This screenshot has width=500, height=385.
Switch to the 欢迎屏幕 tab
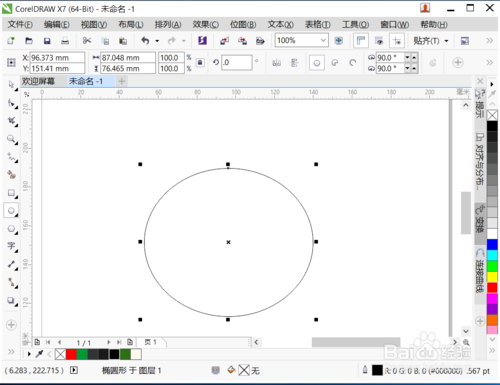38,81
